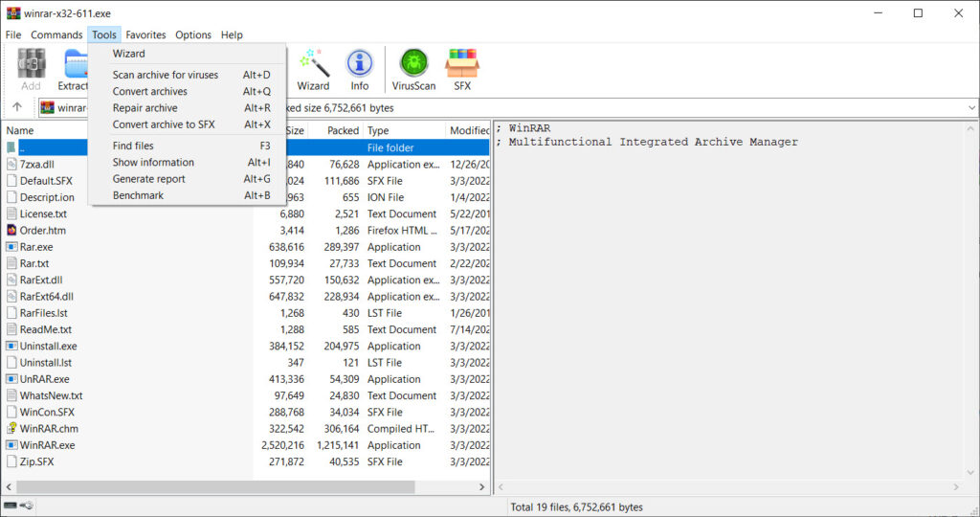This screenshot has height=517, width=980.
Task: Click the parent folder icon in first row
Action: (x=11, y=147)
